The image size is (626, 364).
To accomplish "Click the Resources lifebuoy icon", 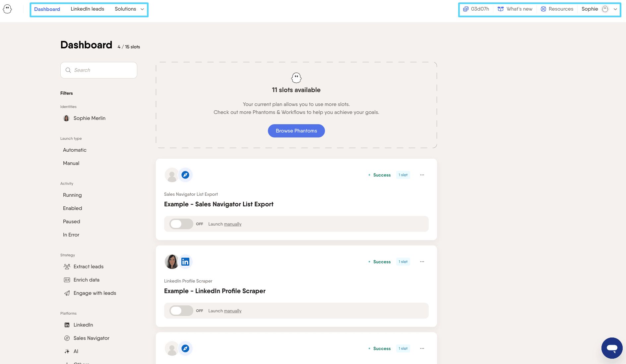I will coord(543,9).
